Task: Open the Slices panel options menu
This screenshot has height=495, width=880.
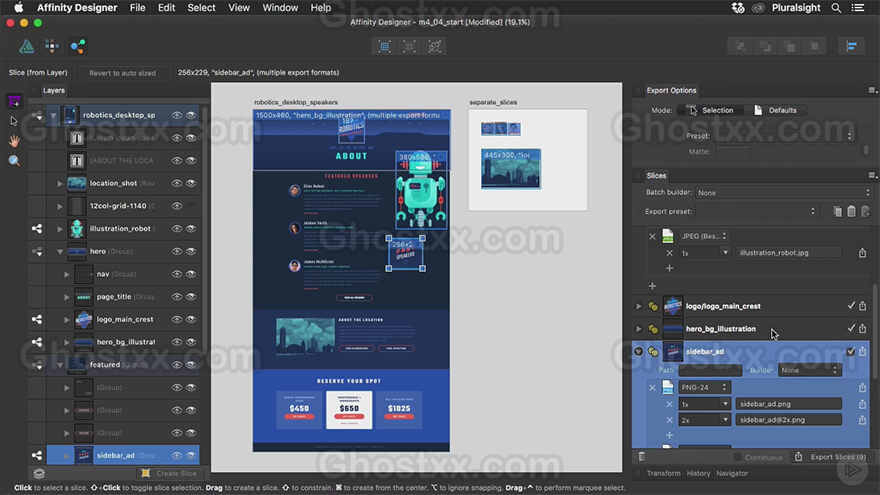Action: [x=872, y=175]
